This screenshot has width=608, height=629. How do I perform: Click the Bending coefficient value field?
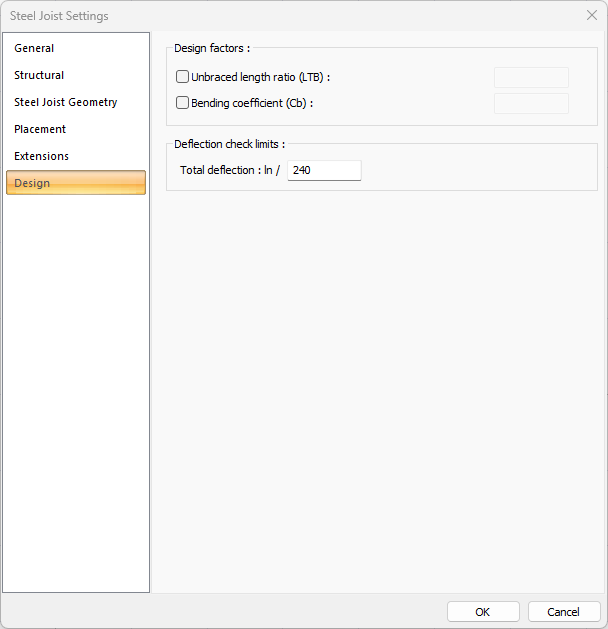[531, 103]
